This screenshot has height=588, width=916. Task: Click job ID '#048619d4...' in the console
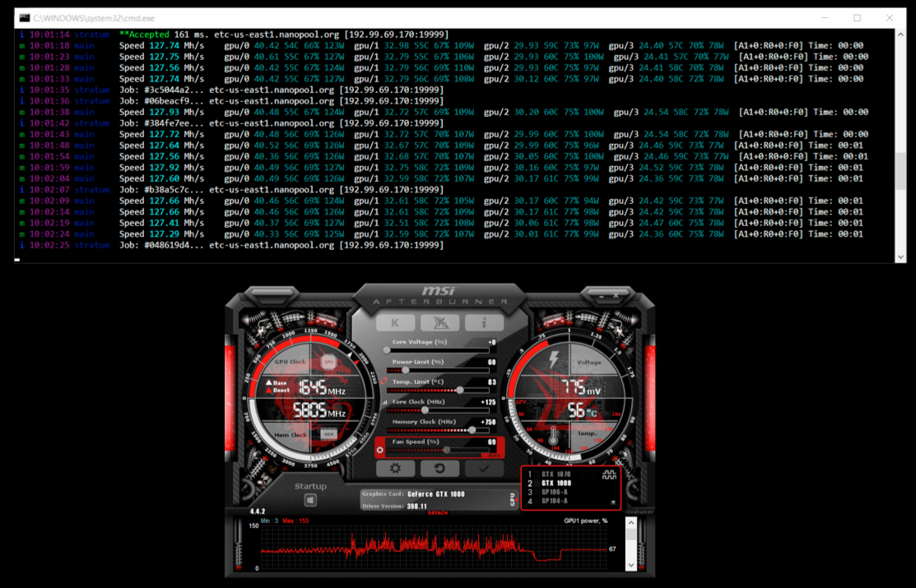[x=174, y=245]
